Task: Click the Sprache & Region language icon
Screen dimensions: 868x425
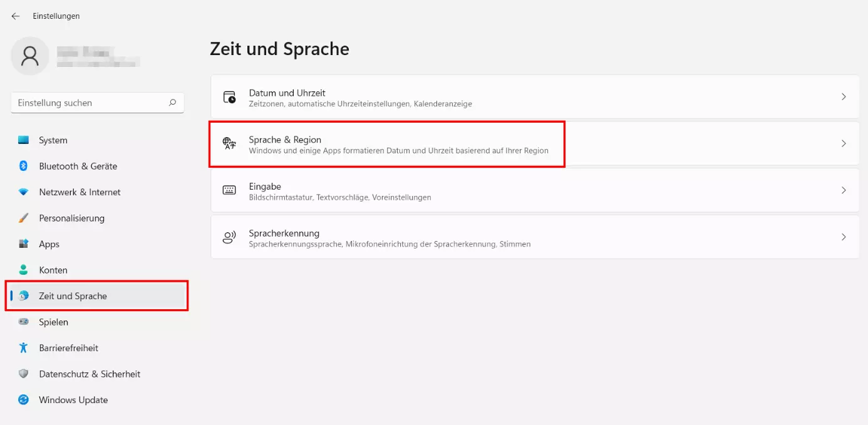Action: tap(229, 143)
